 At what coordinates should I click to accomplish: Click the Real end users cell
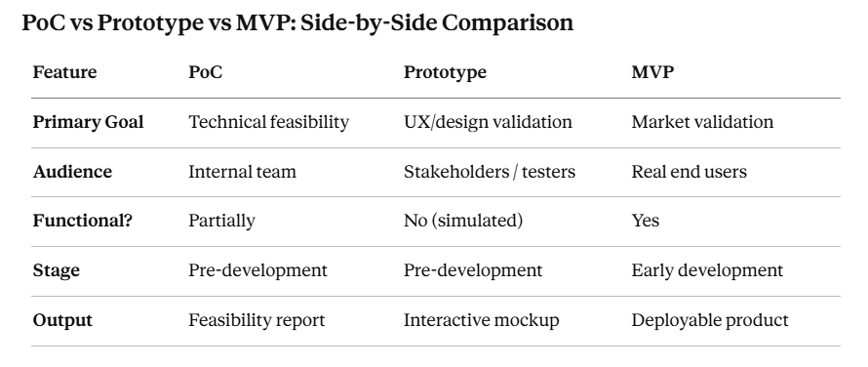690,172
